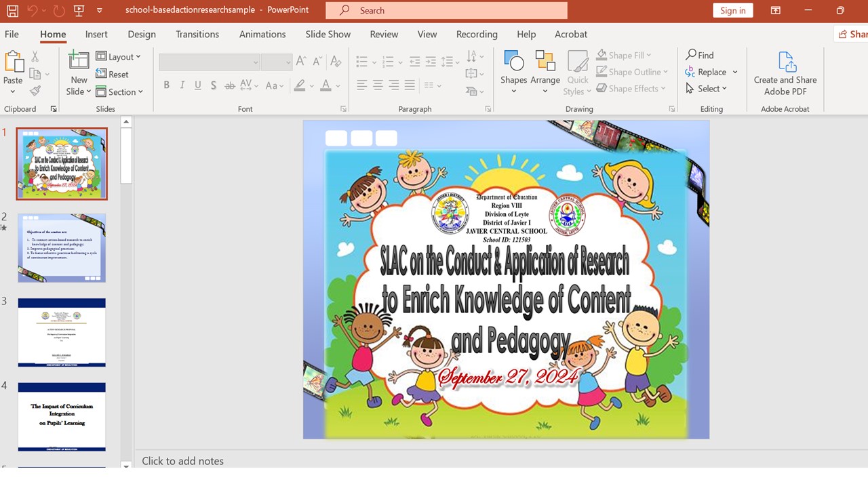The height and width of the screenshot is (488, 868).
Task: Click the Sign in button
Action: (x=732, y=10)
